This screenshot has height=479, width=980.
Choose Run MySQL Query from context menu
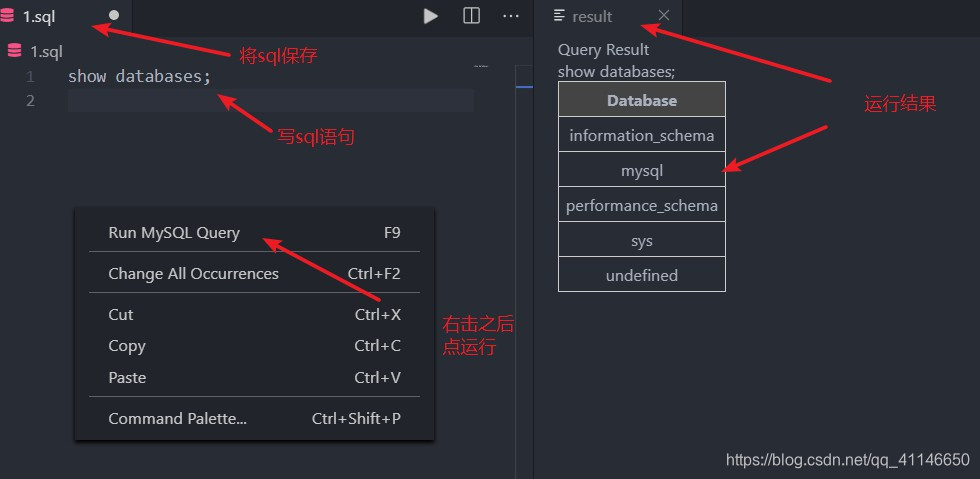254,233
